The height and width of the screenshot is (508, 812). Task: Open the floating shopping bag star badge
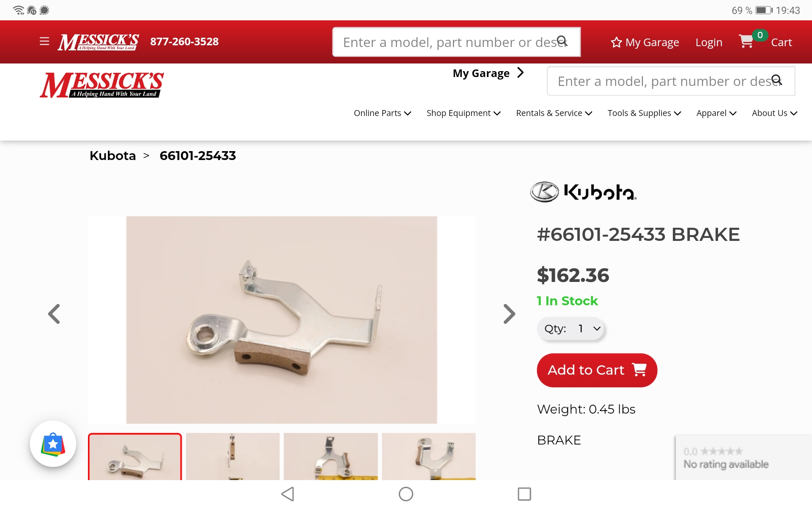pos(53,444)
